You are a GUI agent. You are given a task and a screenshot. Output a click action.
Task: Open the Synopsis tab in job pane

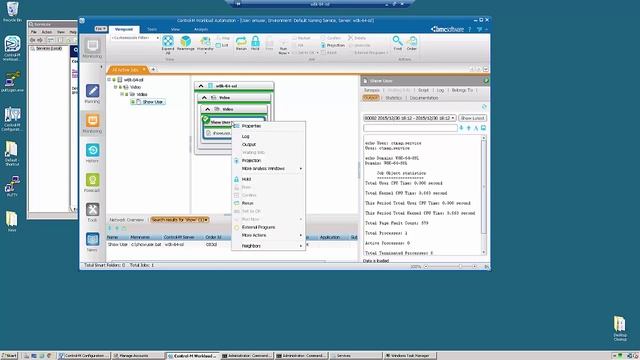click(372, 90)
